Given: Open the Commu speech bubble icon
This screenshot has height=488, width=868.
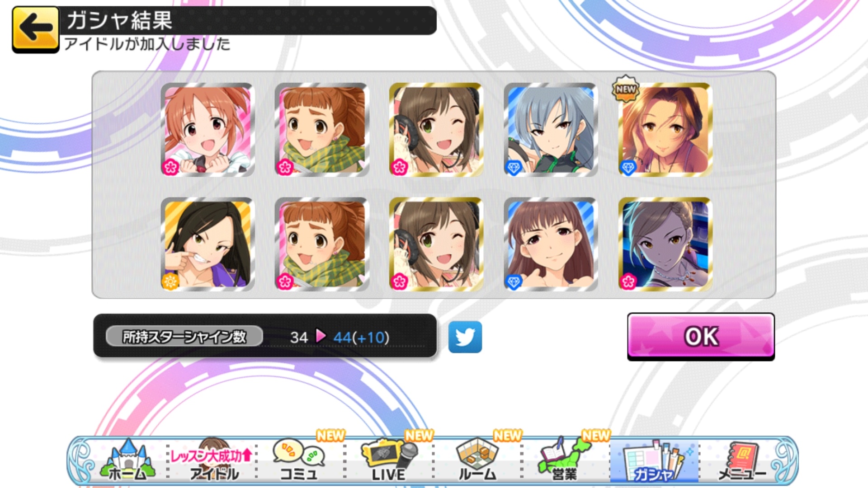Looking at the screenshot, I should click(299, 460).
